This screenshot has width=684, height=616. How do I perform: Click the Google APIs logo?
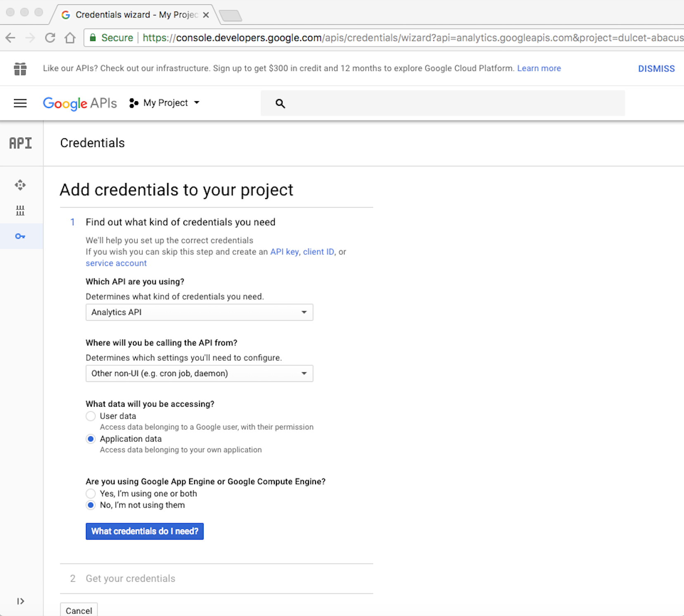point(80,103)
